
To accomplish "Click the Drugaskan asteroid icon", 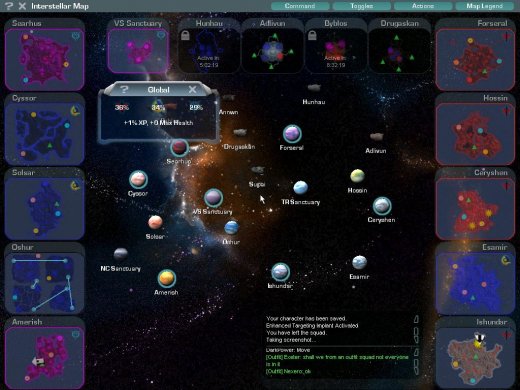I will (x=240, y=132).
